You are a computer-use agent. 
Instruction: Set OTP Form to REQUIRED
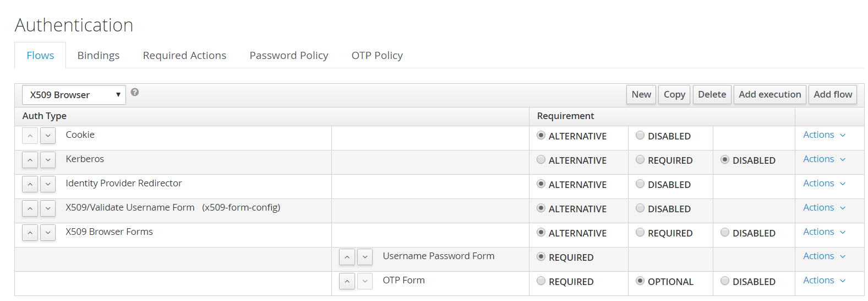pos(541,281)
